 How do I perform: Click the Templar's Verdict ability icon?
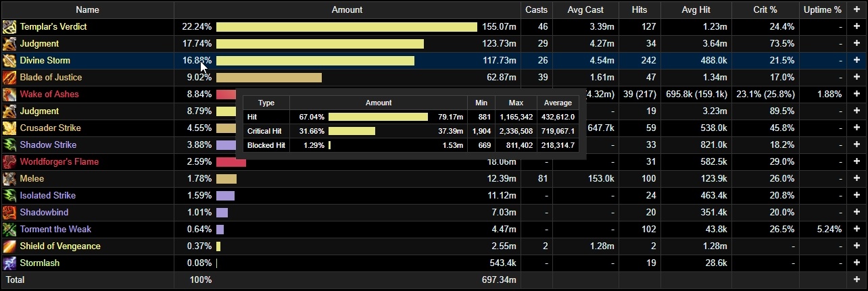pyautogui.click(x=9, y=27)
